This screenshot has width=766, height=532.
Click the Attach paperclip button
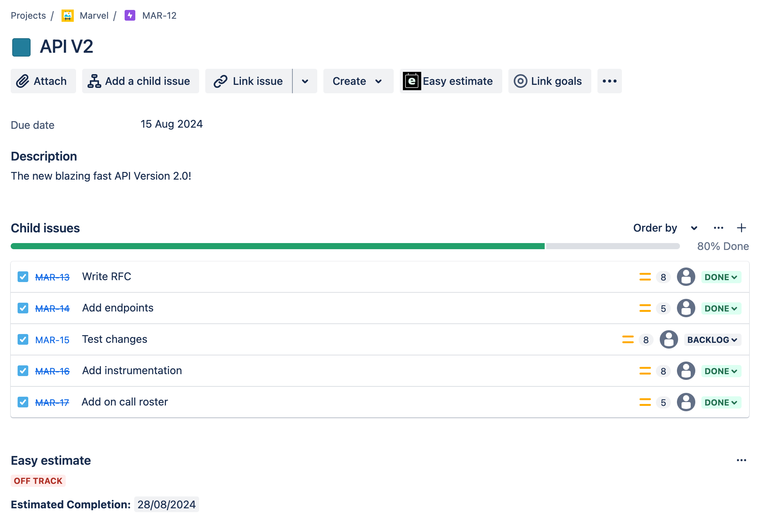point(43,81)
